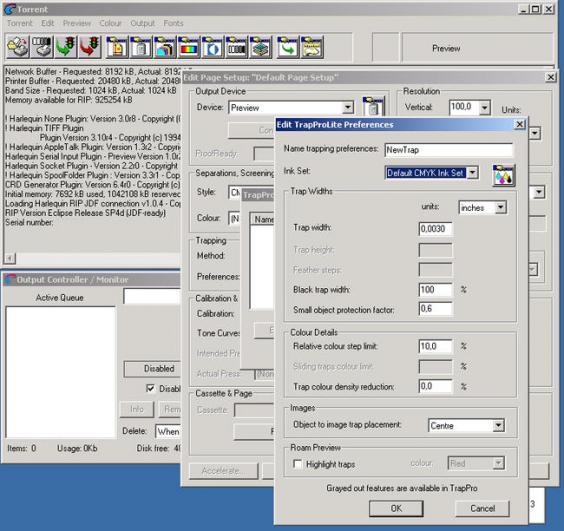Open Object to image trap placement dropdown

[498, 426]
